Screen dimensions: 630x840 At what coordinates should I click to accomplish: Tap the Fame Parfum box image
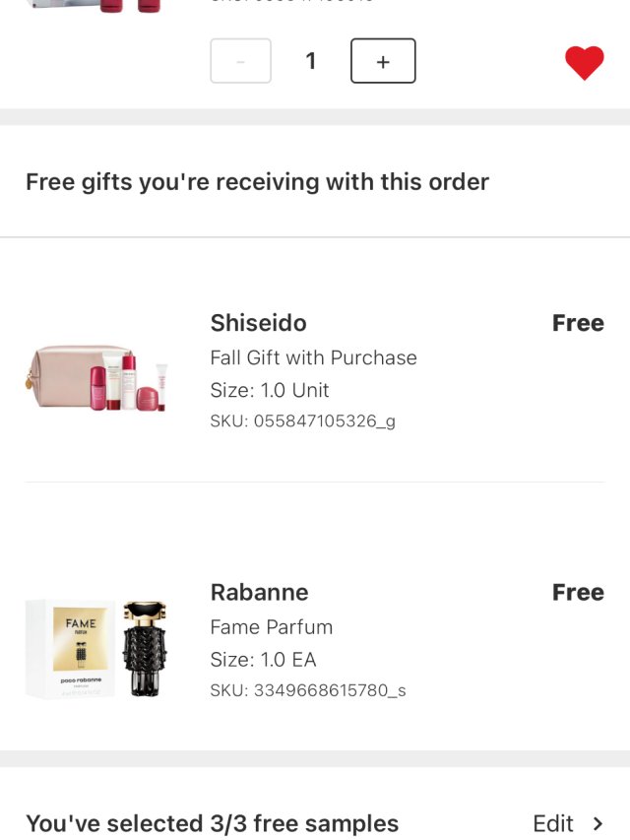point(69,650)
